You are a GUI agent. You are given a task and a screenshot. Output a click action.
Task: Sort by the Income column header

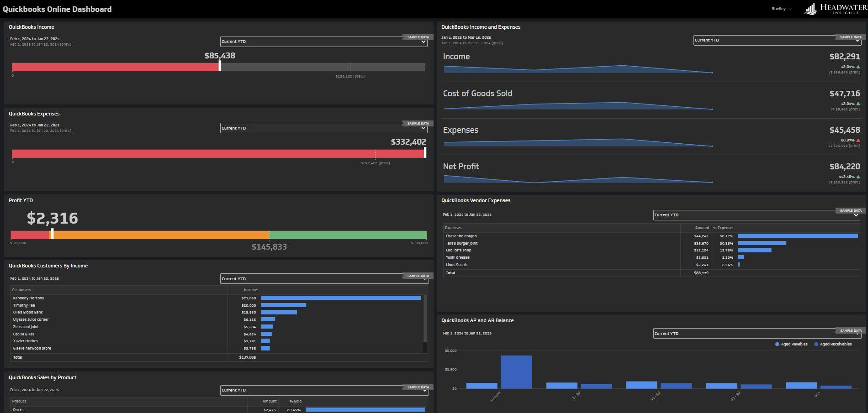coord(250,290)
